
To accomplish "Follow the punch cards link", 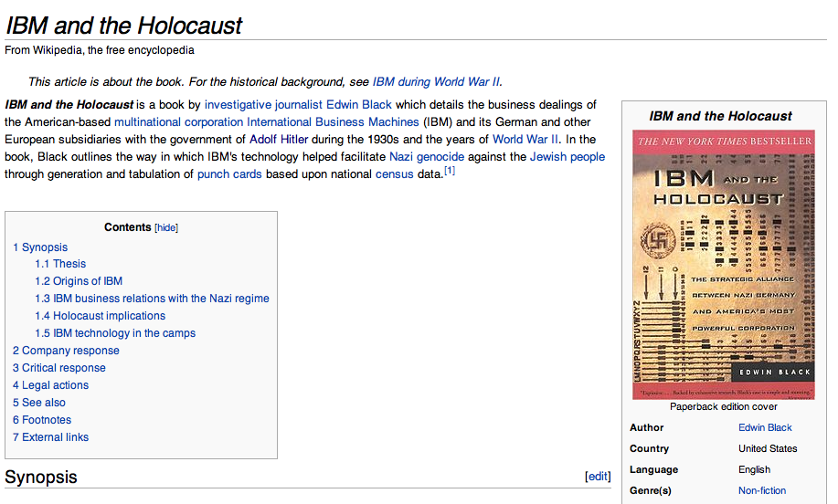I will (x=229, y=174).
